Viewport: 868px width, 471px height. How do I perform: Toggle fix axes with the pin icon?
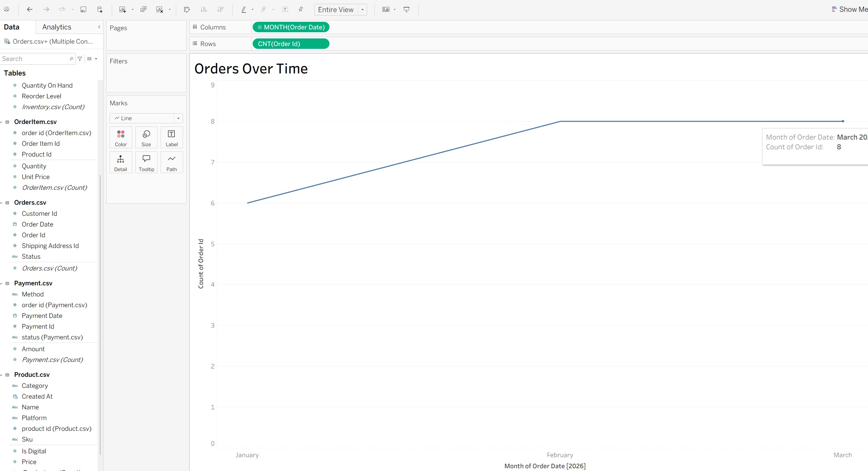[300, 9]
